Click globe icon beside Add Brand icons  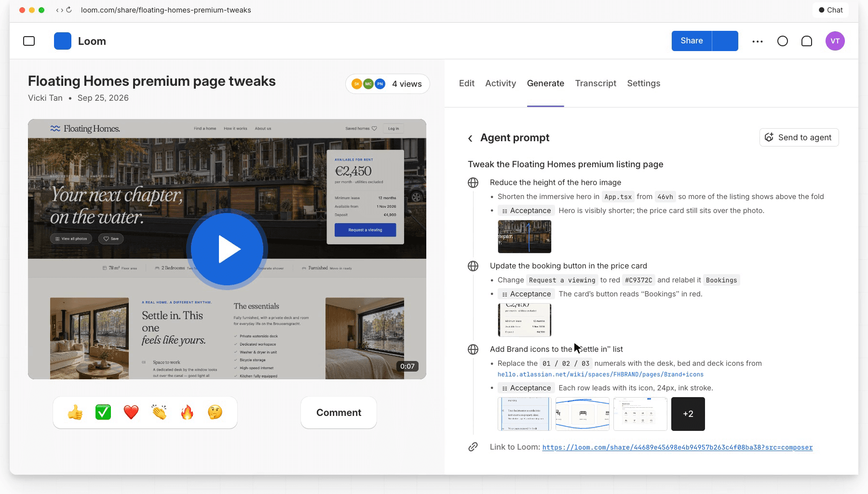473,349
